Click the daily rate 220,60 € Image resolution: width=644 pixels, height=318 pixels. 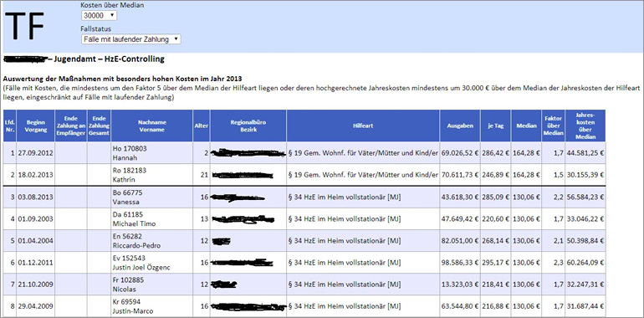pyautogui.click(x=496, y=219)
